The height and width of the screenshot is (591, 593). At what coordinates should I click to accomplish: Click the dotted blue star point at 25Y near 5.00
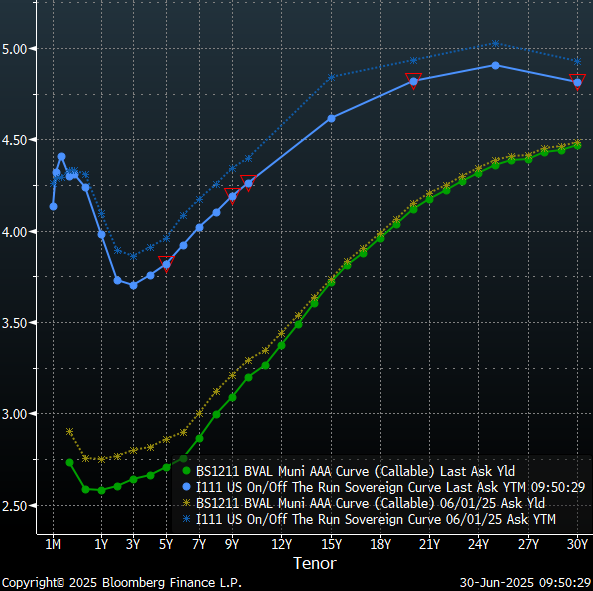(x=495, y=43)
